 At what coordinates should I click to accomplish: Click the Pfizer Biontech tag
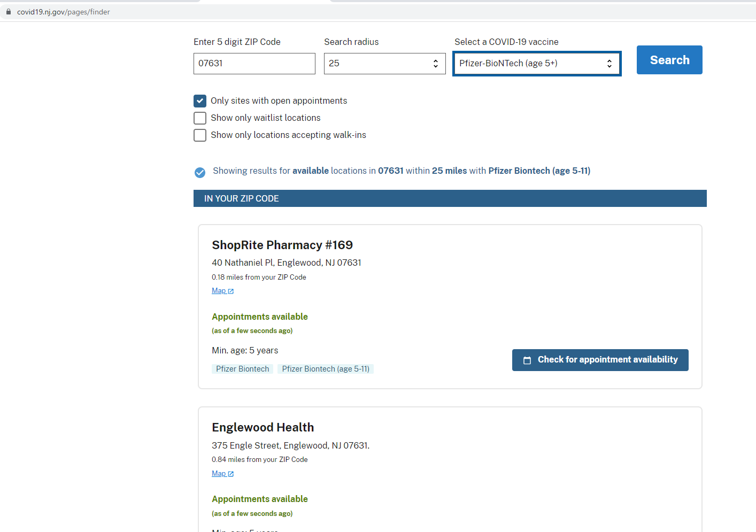(x=243, y=369)
